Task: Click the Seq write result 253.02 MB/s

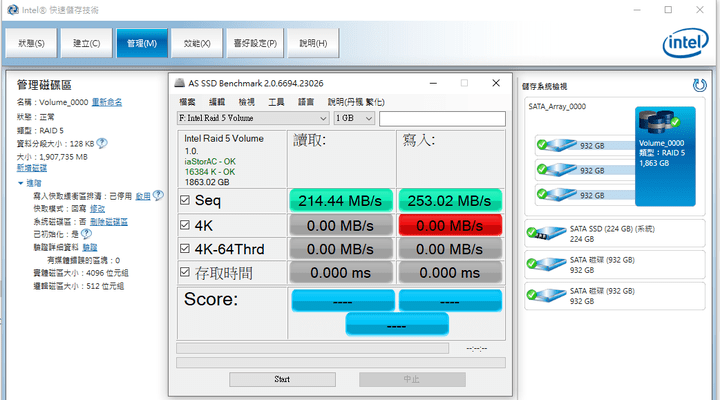Action: click(450, 200)
